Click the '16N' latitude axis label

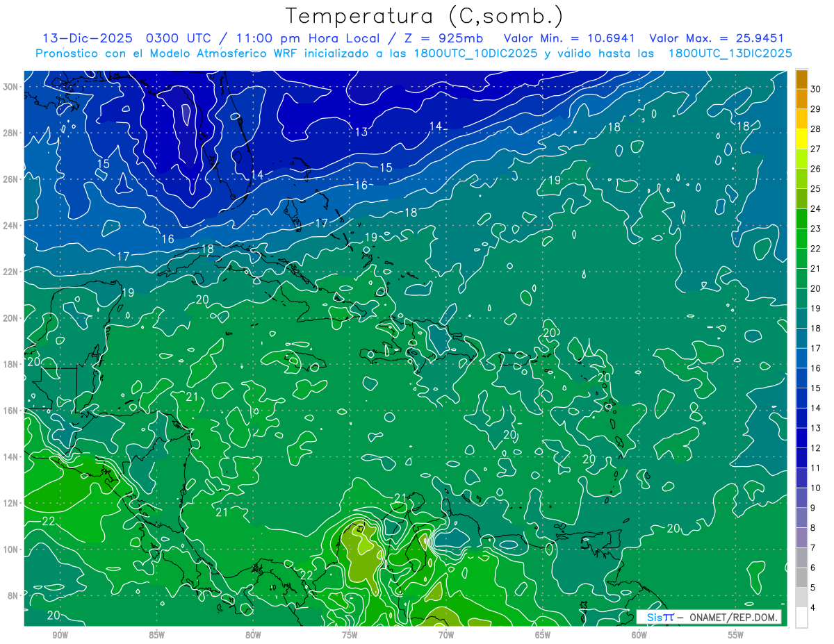pos(11,411)
